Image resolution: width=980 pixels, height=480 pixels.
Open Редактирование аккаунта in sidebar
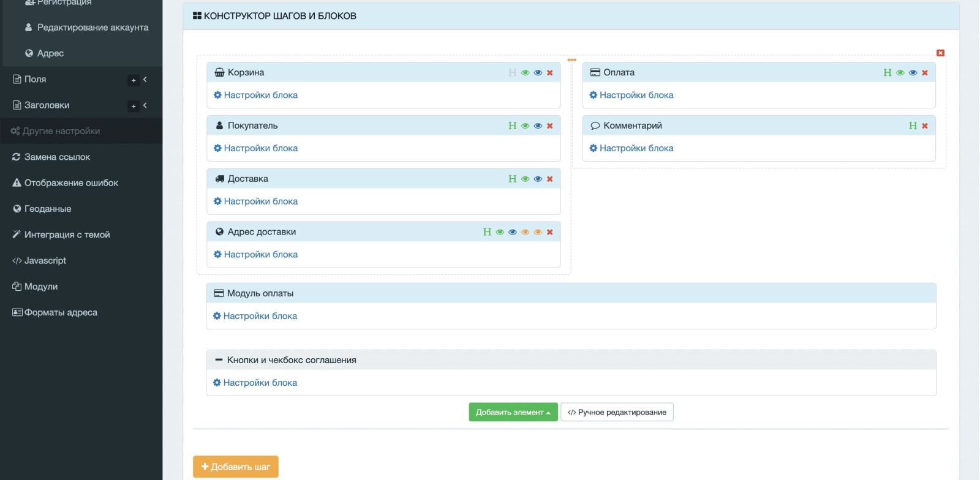[87, 28]
